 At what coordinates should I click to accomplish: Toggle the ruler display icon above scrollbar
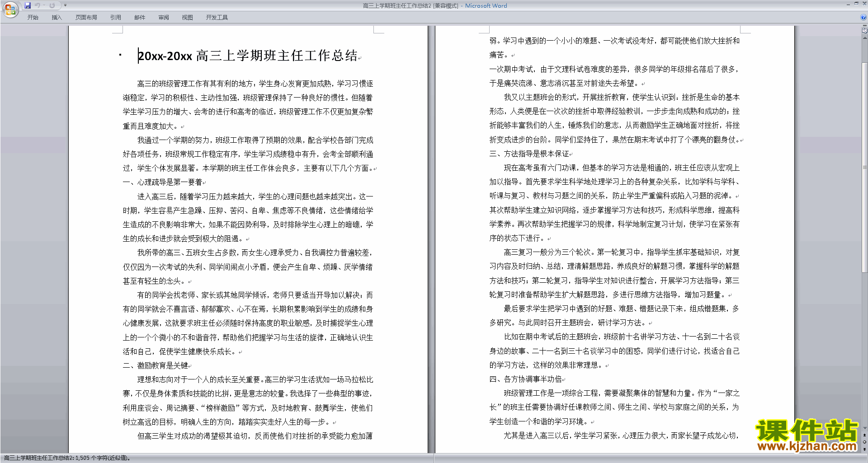pyautogui.click(x=864, y=31)
